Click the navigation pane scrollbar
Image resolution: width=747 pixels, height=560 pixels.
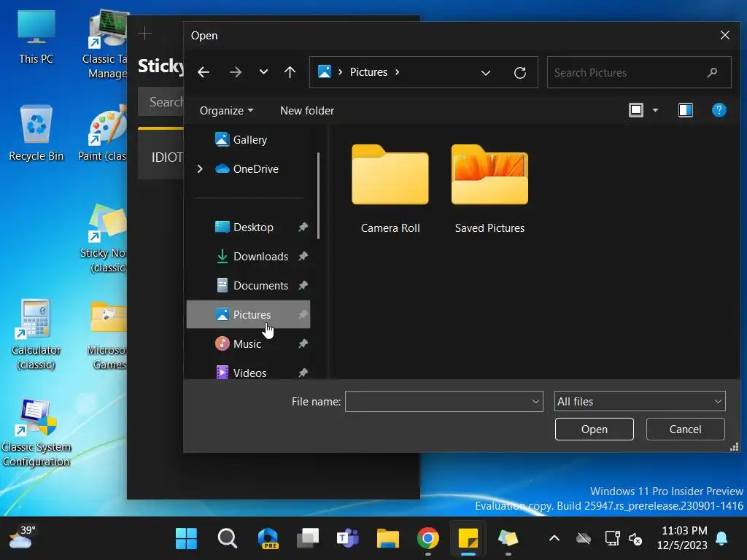[x=318, y=195]
